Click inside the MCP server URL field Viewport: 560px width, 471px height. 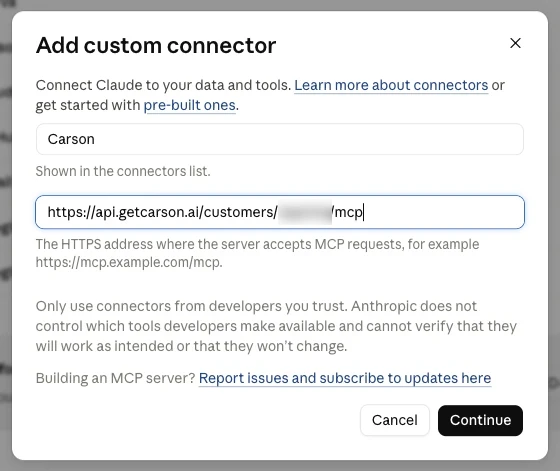pyautogui.click(x=280, y=212)
